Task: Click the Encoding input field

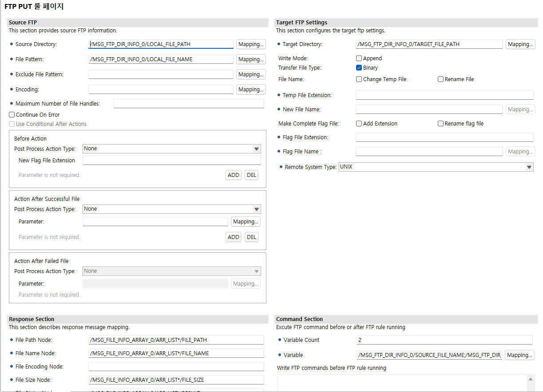Action: pos(161,89)
